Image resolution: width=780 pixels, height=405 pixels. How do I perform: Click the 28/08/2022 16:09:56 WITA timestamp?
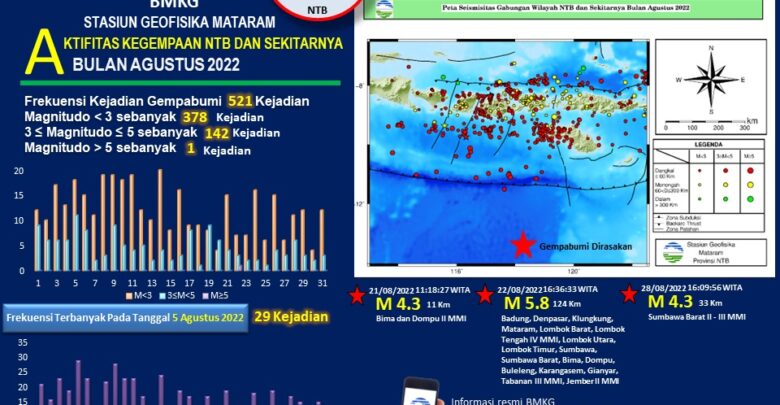(x=691, y=288)
